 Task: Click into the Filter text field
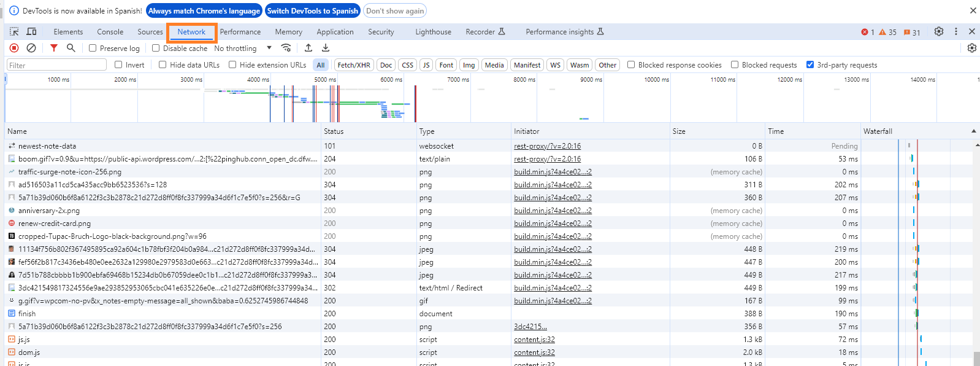tap(57, 65)
